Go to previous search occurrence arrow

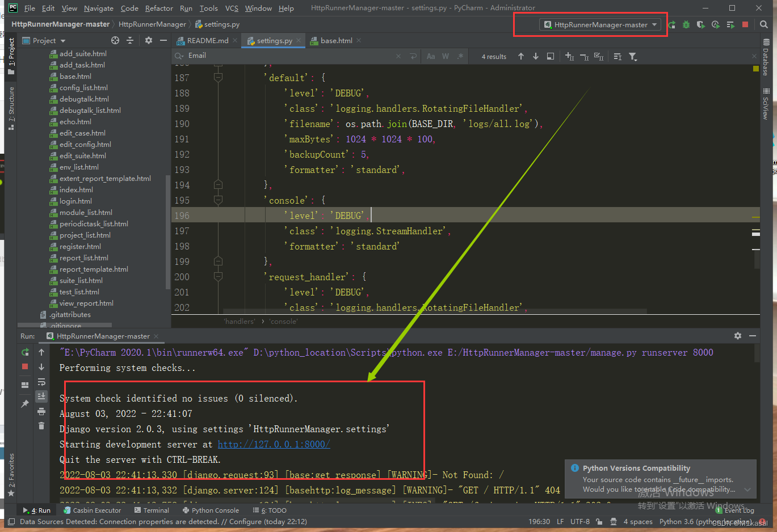click(521, 56)
